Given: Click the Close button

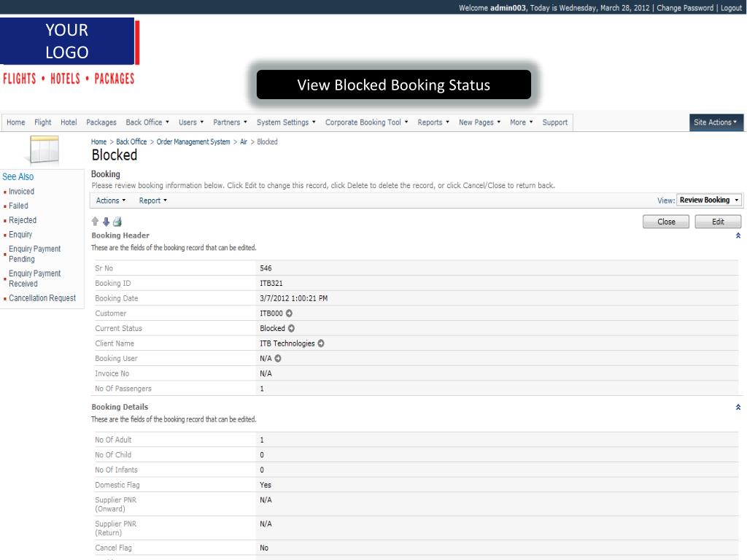Looking at the screenshot, I should 666,222.
